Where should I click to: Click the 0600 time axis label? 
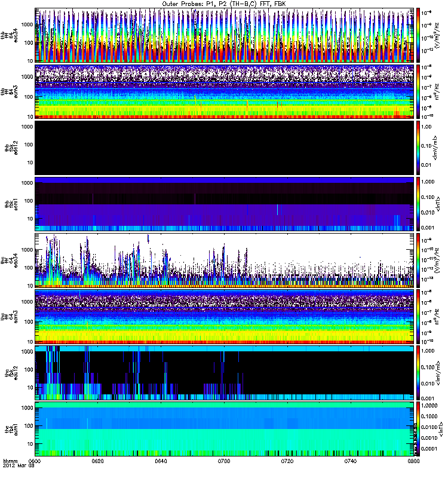point(35,461)
